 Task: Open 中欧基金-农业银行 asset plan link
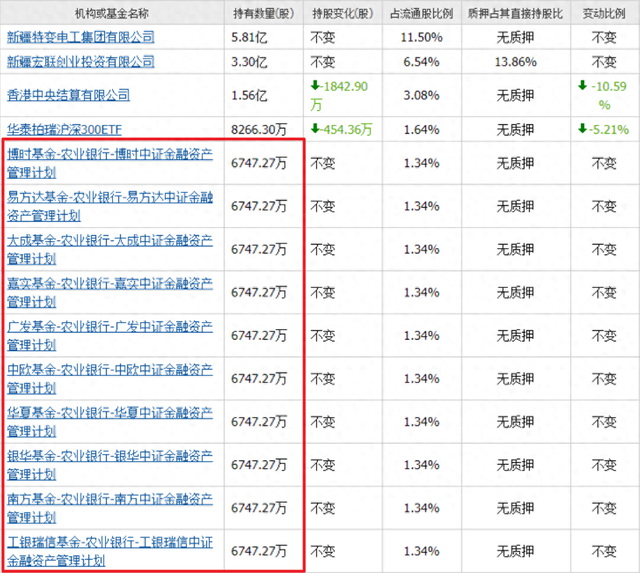110,379
